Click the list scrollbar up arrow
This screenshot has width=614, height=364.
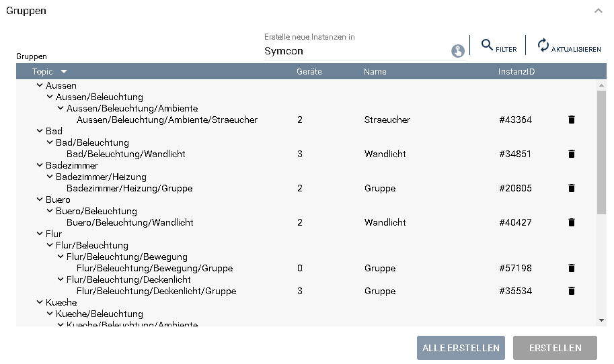(601, 85)
